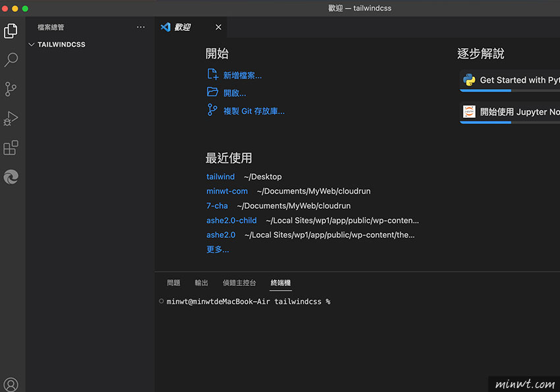This screenshot has height=392, width=560.
Task: Click the 更多... more recents link
Action: (217, 250)
